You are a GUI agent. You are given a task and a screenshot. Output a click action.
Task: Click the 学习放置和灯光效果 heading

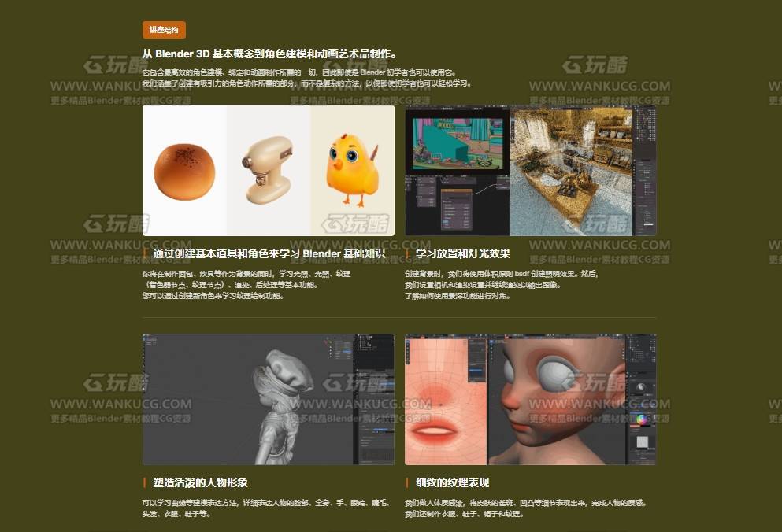point(463,253)
